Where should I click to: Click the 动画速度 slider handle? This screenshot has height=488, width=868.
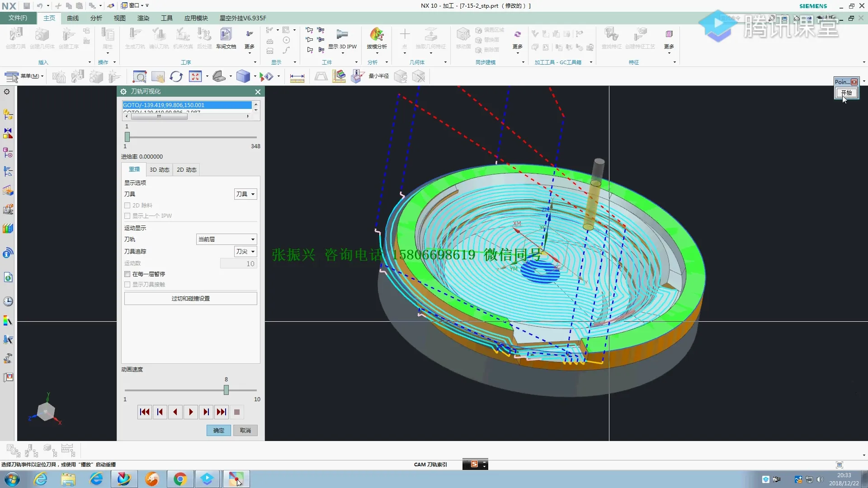226,390
